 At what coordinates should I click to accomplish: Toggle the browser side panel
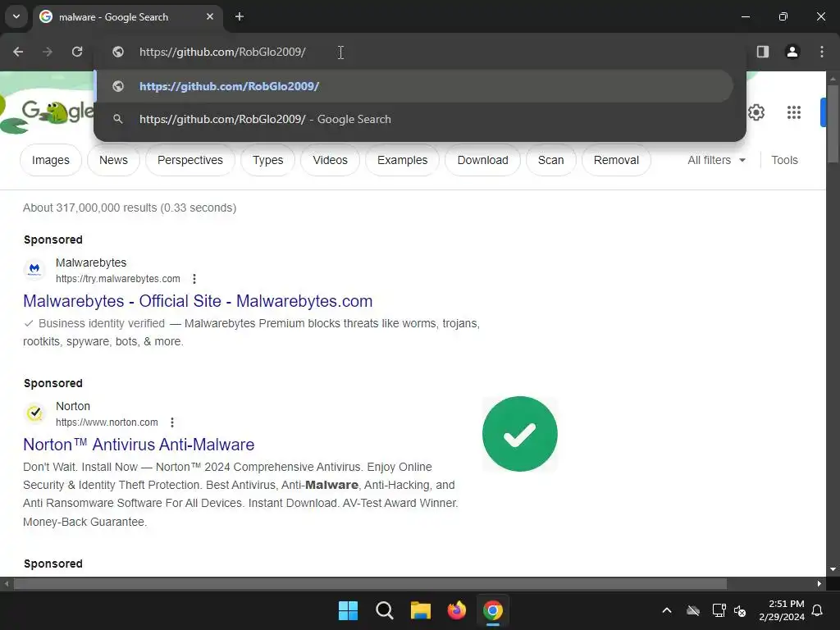(762, 52)
